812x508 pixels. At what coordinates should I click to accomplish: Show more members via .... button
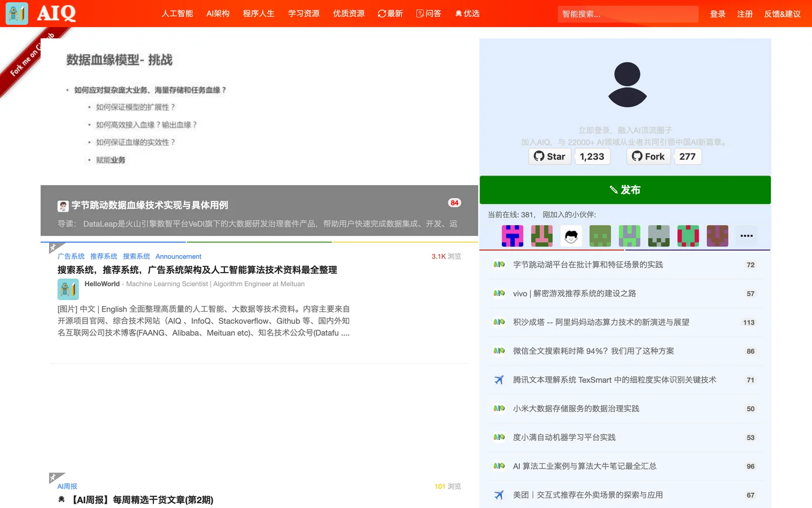click(747, 236)
